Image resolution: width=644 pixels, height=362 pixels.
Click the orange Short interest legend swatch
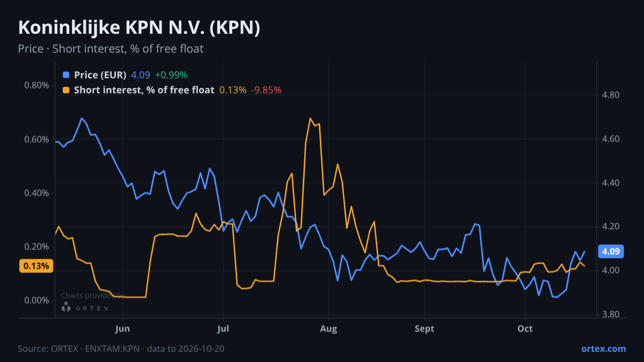point(66,90)
